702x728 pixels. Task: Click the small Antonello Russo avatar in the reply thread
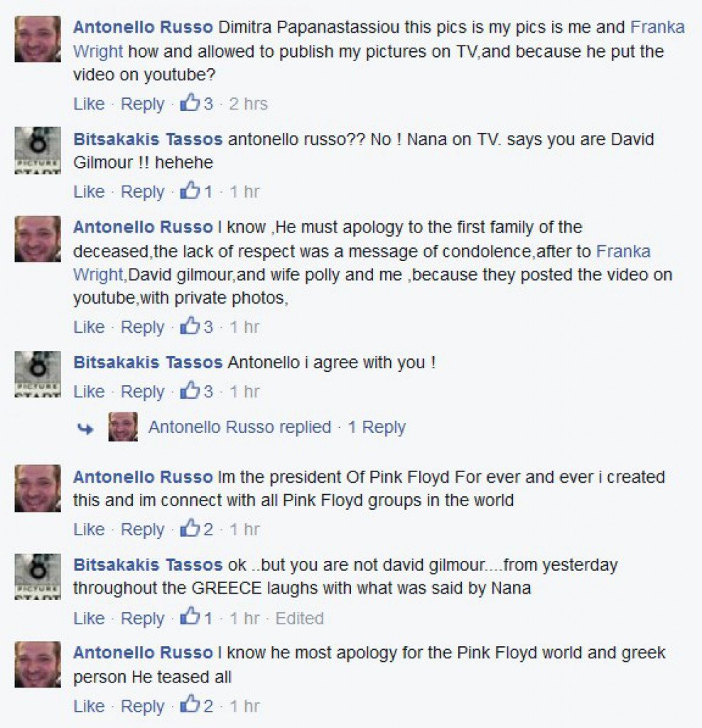123,427
